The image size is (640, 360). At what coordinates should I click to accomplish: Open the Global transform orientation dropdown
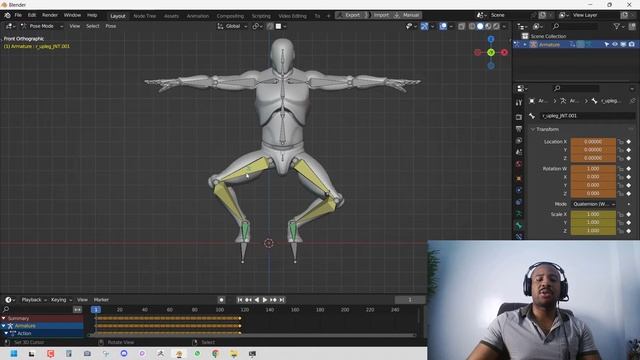pos(232,26)
